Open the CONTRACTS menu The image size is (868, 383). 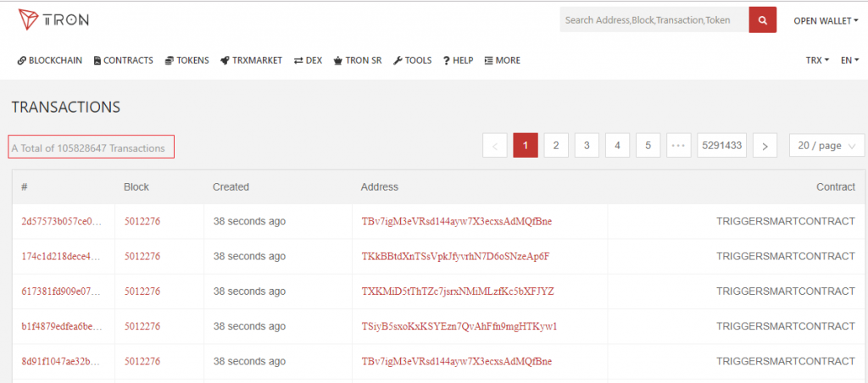coord(124,60)
